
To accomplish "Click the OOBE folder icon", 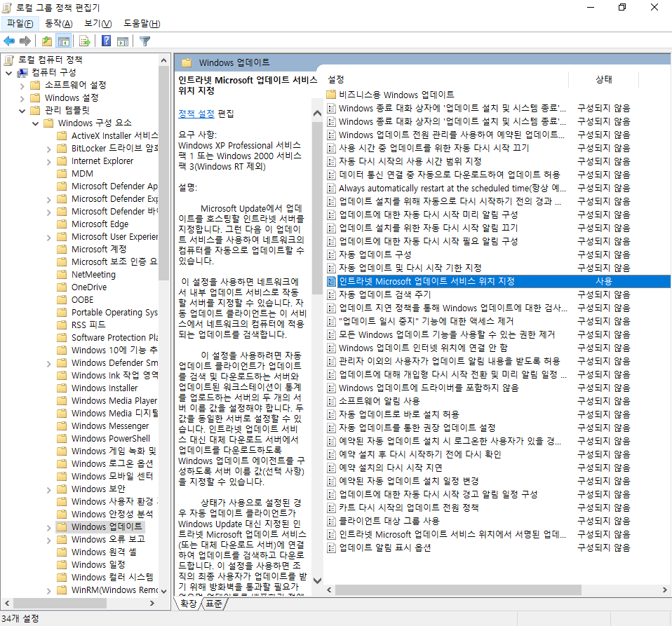I will pos(62,300).
